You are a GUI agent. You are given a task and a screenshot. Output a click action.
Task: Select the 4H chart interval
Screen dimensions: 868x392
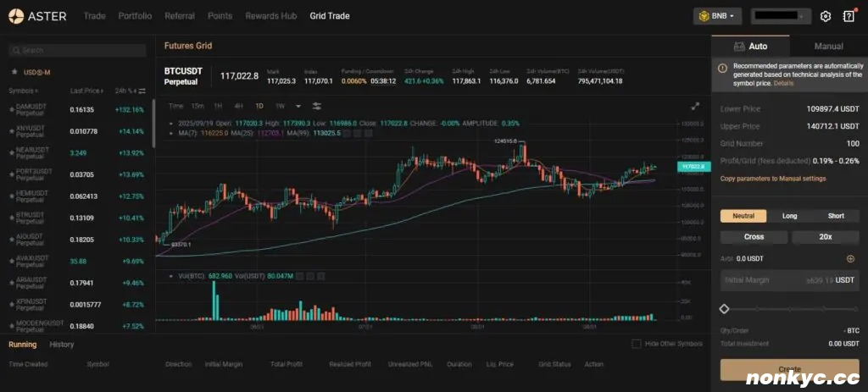point(238,106)
